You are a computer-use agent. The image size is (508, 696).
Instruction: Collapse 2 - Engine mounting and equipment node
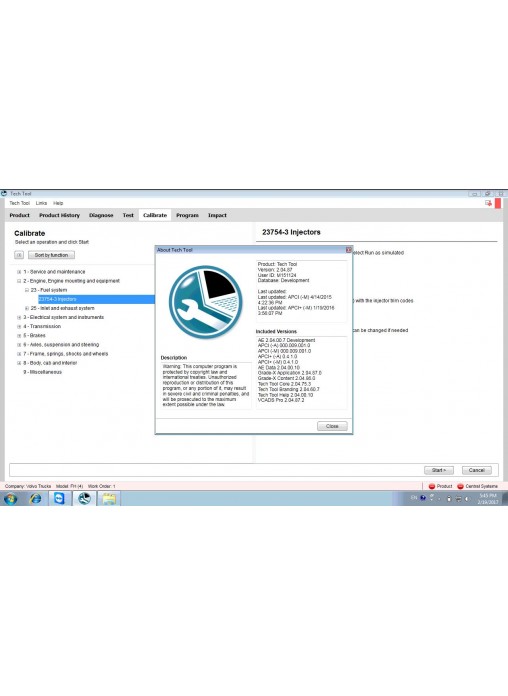[x=19, y=281]
